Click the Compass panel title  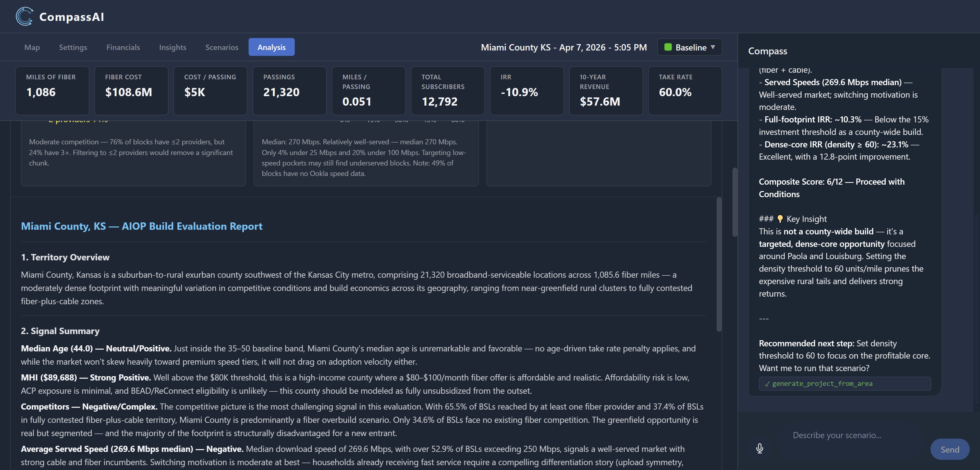click(x=767, y=51)
